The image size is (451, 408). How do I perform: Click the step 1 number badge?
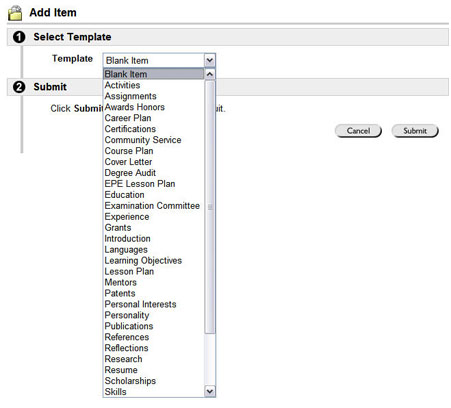coord(19,37)
